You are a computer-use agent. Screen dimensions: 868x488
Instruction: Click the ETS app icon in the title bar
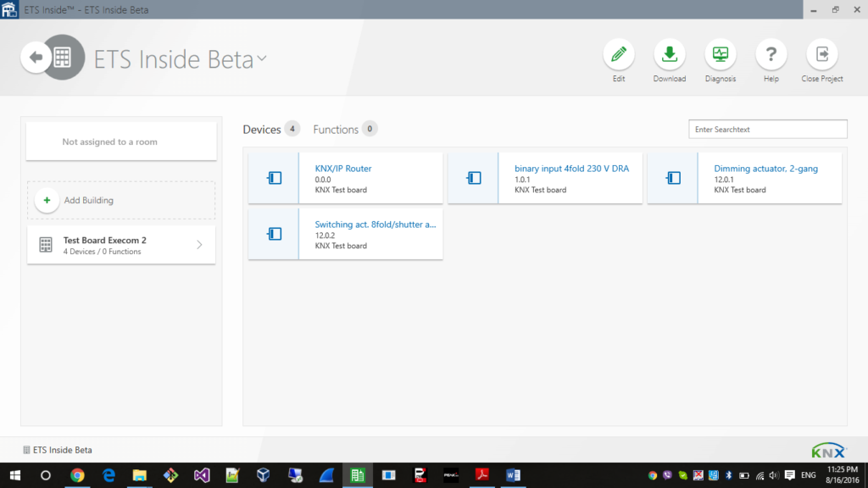tap(9, 9)
